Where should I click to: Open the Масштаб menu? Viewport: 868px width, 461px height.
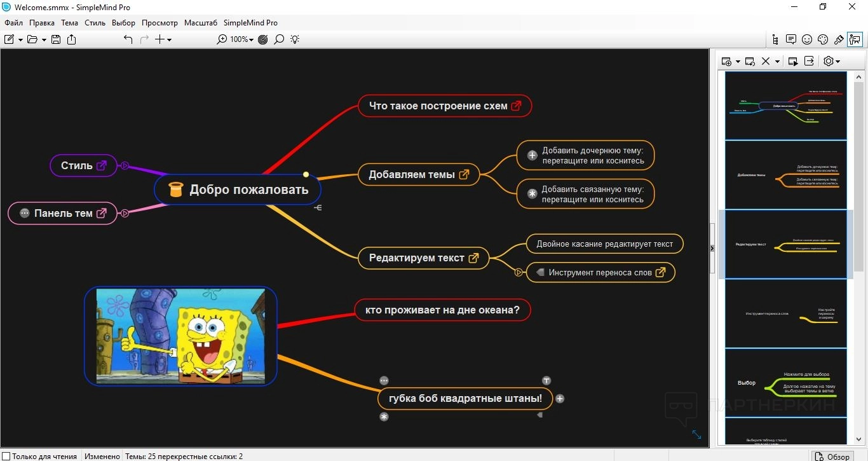[x=201, y=23]
